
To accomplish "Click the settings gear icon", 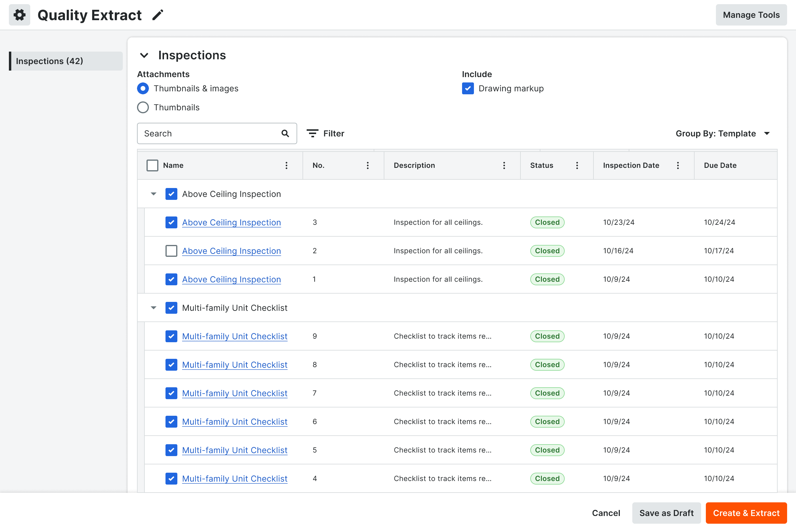I will [19, 15].
